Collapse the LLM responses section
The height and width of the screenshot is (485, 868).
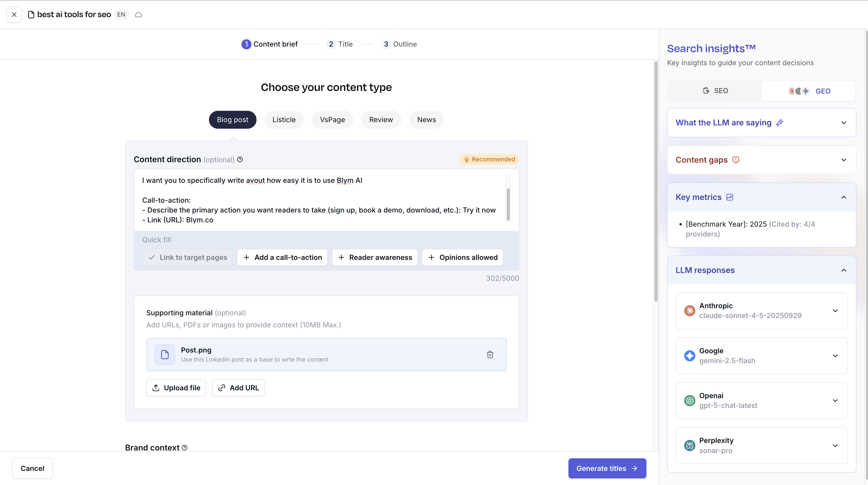[x=843, y=270]
